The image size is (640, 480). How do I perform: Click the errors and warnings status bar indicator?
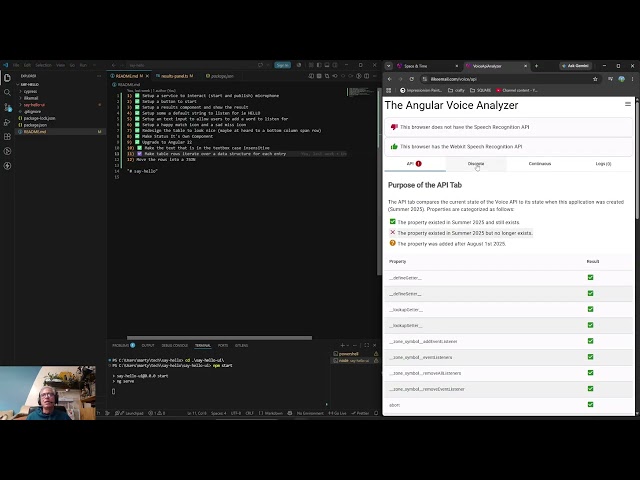[x=157, y=413]
